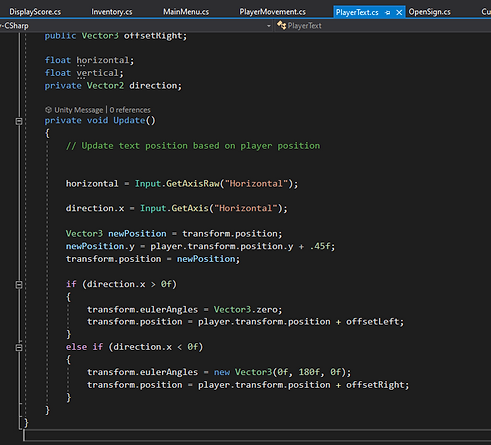491x445 pixels.
Task: Switch to the MainMenu.cs tab
Action: 186,12
